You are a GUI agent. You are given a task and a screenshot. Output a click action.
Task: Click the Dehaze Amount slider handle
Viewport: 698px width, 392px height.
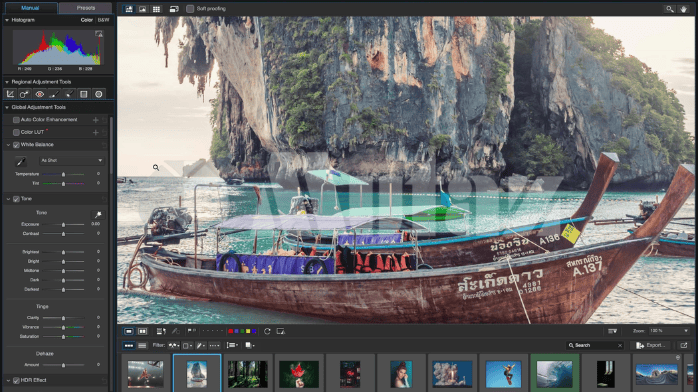63,365
